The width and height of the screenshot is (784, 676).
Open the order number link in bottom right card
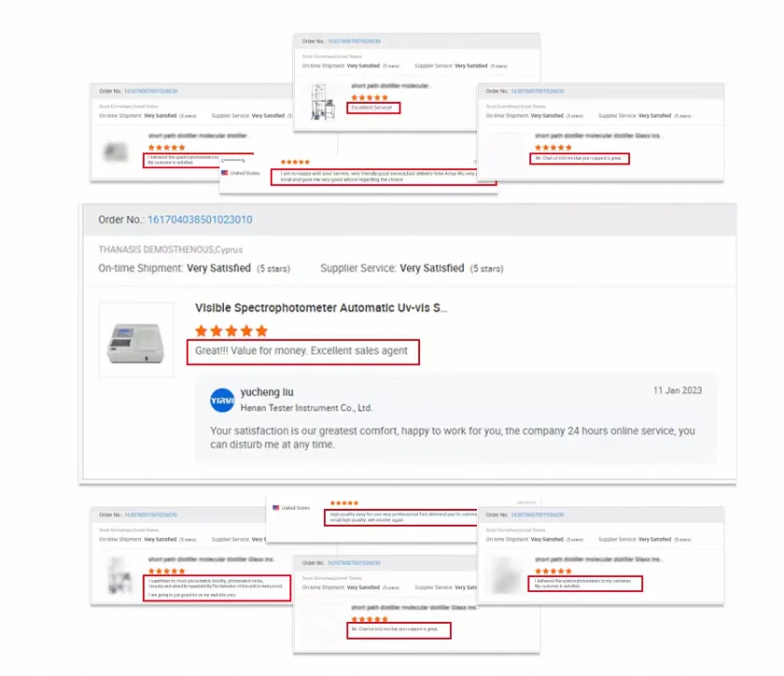pos(538,514)
